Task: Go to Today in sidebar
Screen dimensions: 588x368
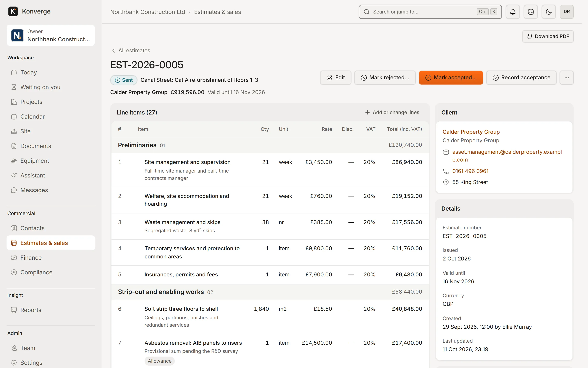Action: [x=51, y=72]
